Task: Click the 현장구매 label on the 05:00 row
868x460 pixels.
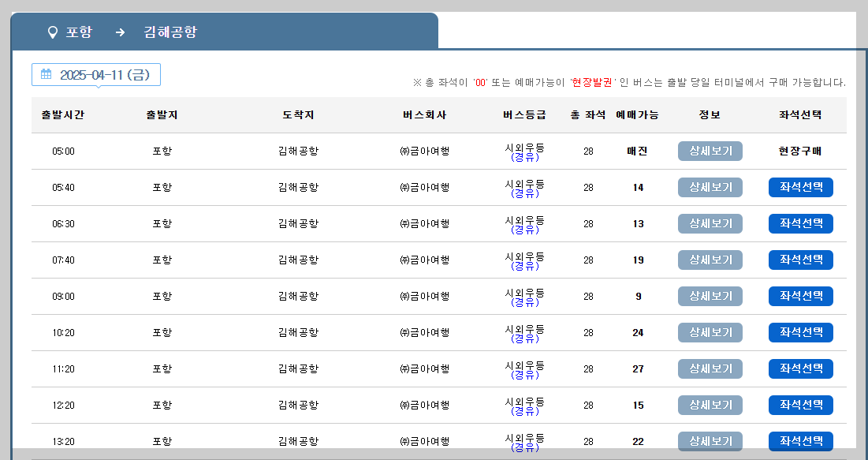Action: tap(800, 151)
